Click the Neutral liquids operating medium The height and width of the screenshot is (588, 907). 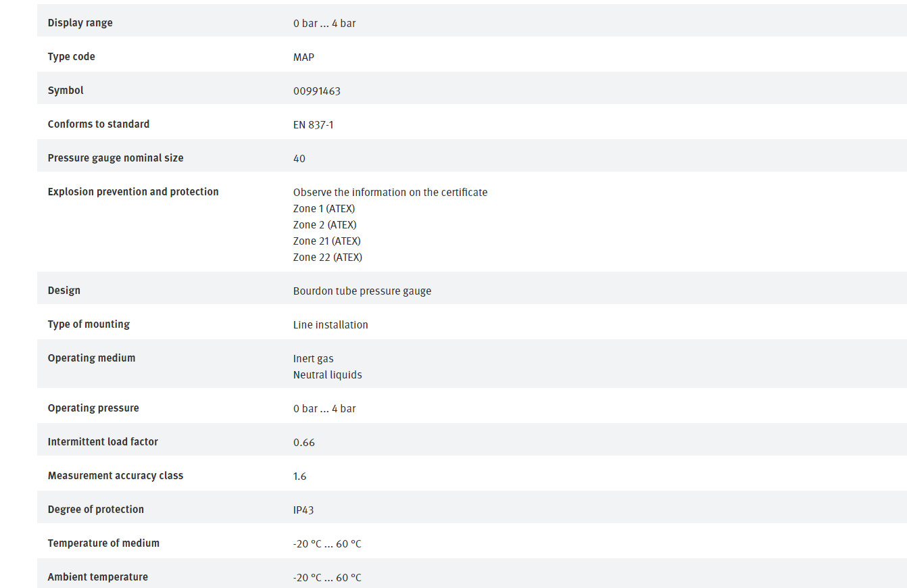pyautogui.click(x=327, y=375)
